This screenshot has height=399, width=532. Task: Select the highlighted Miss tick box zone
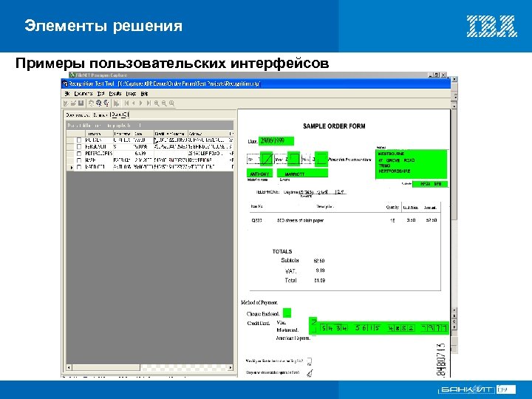point(321,159)
